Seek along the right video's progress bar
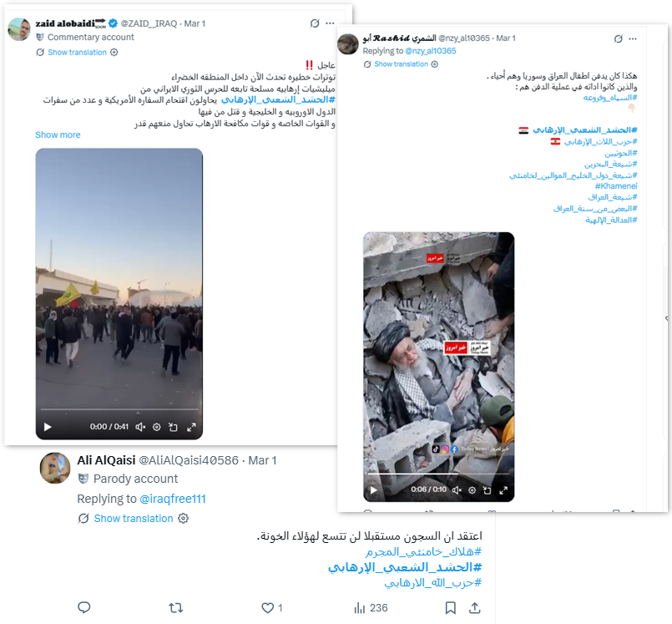The width and height of the screenshot is (672, 624). coord(438,474)
